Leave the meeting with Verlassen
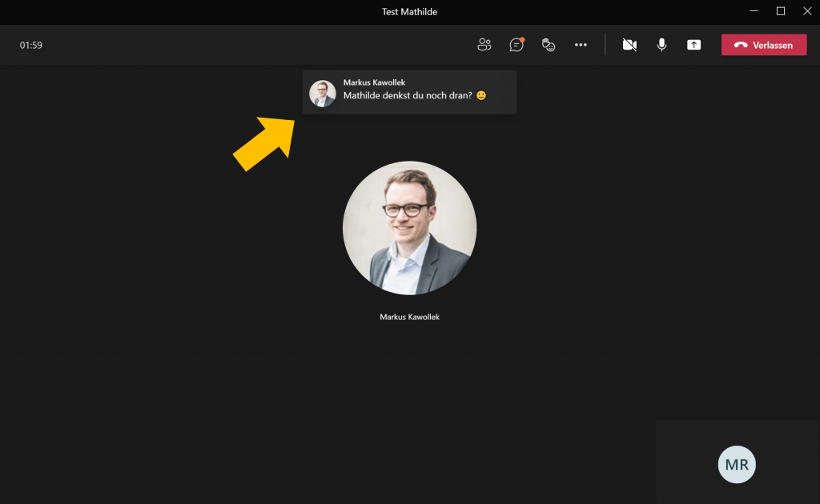The image size is (820, 504). tap(764, 45)
